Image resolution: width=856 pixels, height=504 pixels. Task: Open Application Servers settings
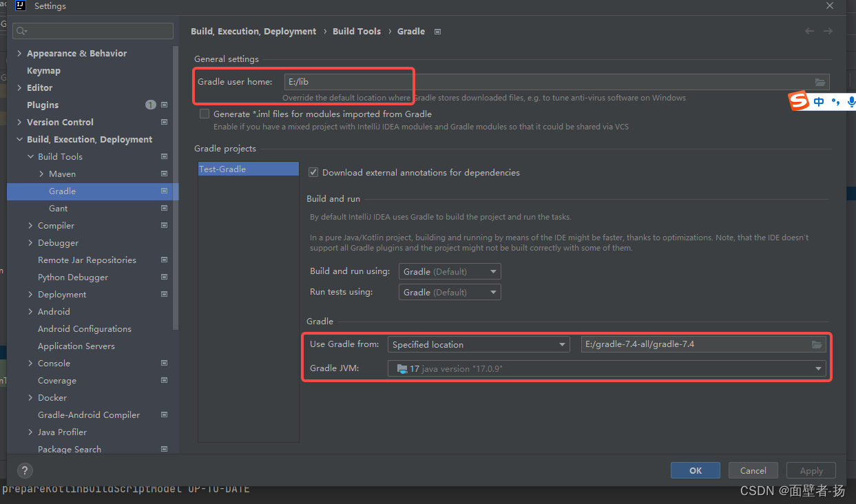pos(76,346)
